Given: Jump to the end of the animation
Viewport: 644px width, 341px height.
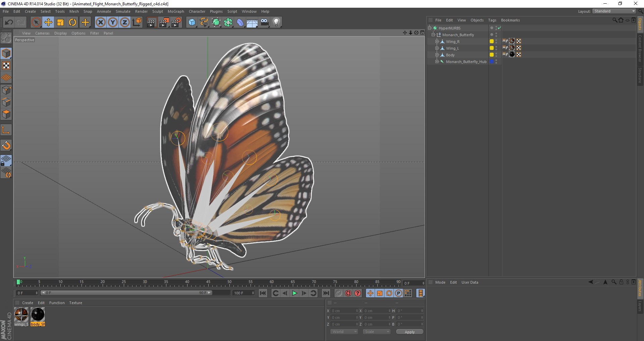Looking at the screenshot, I should coord(326,293).
